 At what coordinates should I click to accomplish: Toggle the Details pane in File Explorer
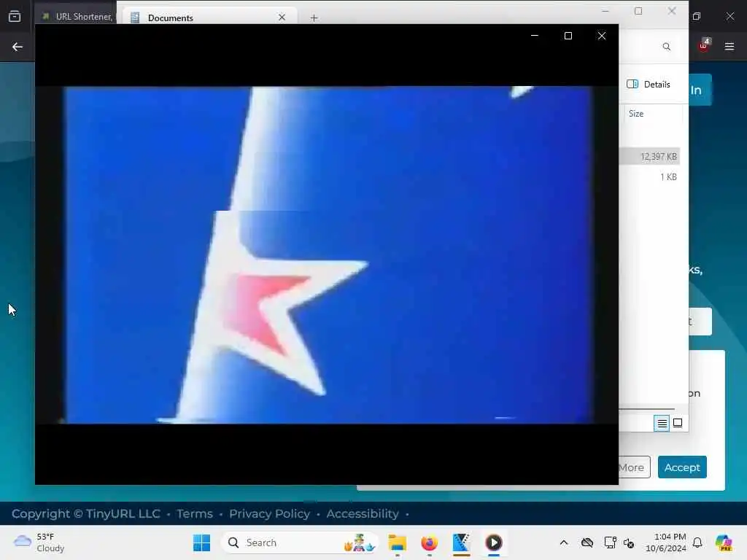[649, 85]
